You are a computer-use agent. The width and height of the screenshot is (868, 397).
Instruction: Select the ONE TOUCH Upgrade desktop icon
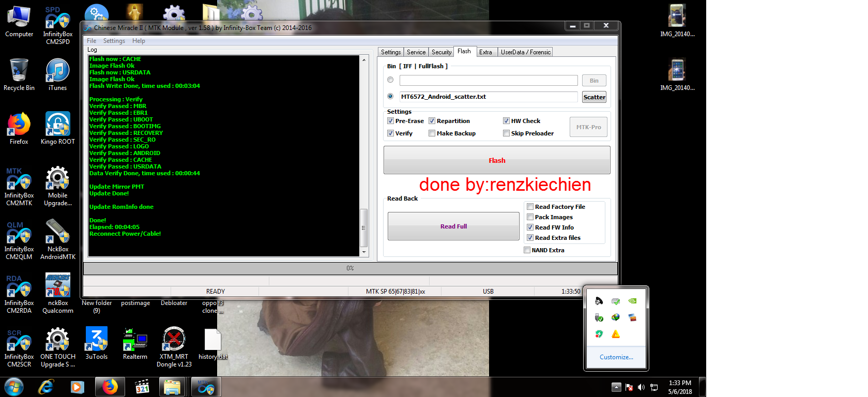[58, 348]
